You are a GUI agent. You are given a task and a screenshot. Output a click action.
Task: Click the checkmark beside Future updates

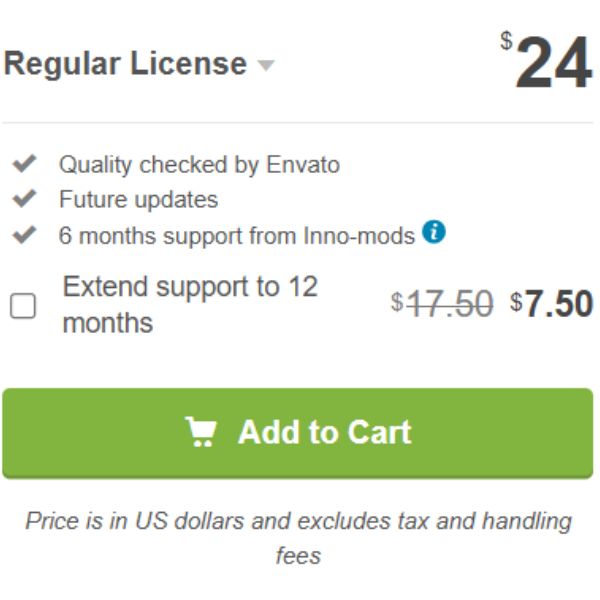coord(24,199)
